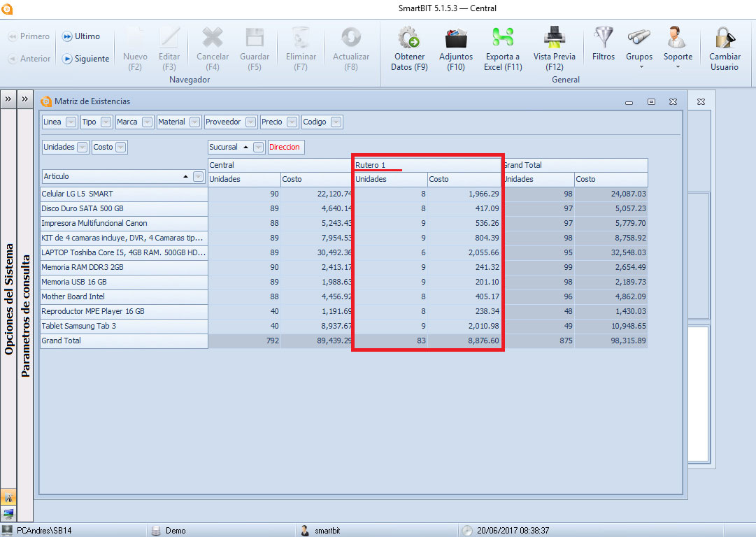
Task: Click the Grand Total row label
Action: (124, 341)
